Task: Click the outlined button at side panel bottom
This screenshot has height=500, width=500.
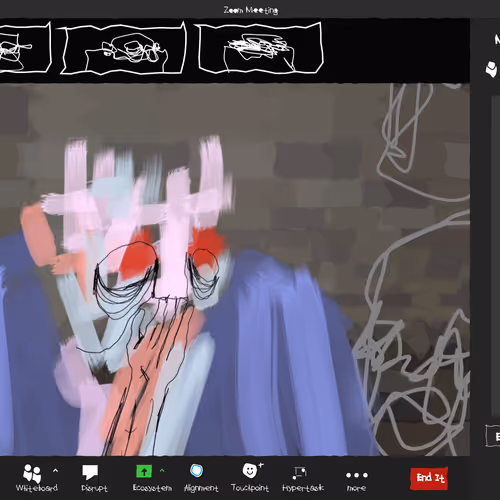Action: pyautogui.click(x=493, y=436)
